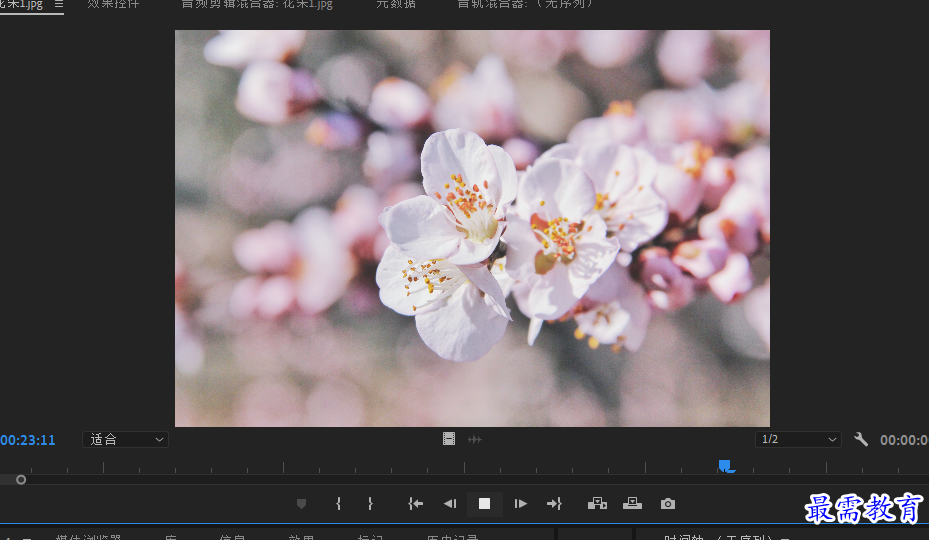Grab the zoom scroll bar circular handle
Screen dimensions: 929x540
coord(21,480)
